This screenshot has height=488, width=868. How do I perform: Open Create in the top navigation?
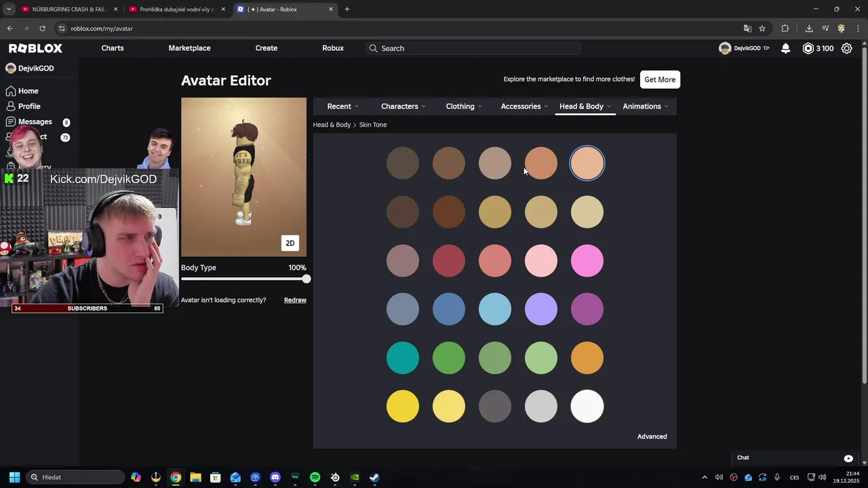[267, 48]
